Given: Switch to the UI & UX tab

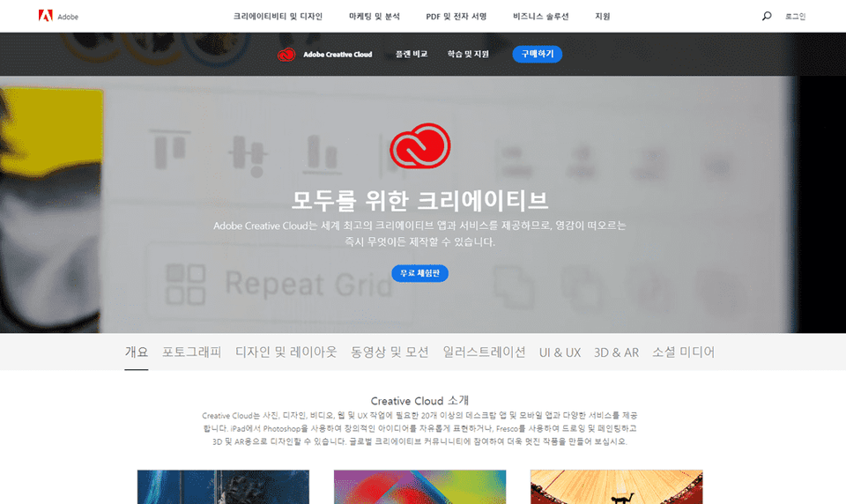Looking at the screenshot, I should (x=560, y=352).
